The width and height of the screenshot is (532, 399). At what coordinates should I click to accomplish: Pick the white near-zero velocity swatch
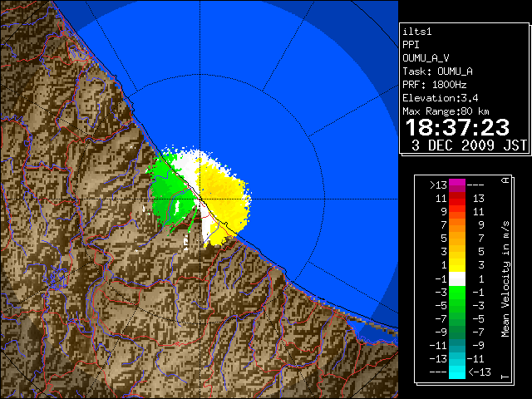tap(457, 279)
